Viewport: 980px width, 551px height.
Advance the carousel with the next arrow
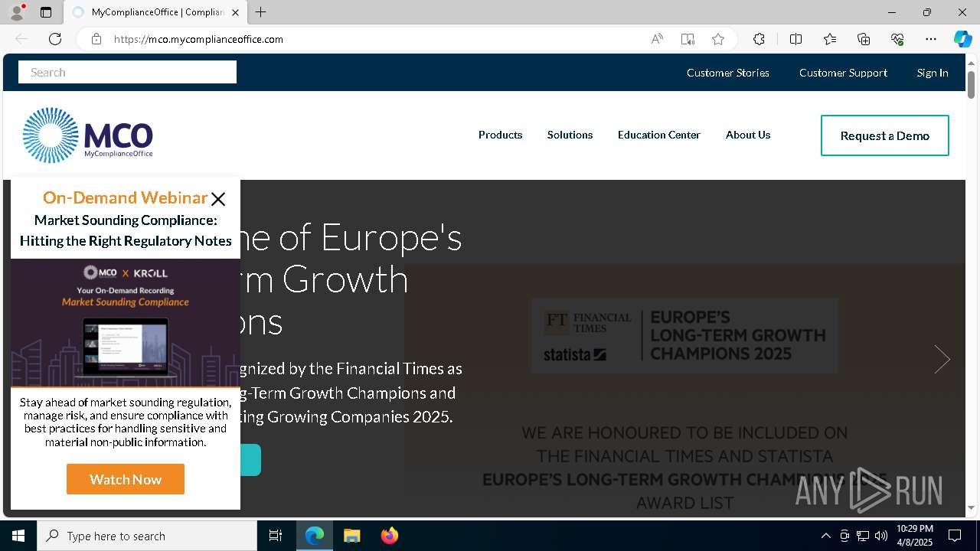(942, 359)
